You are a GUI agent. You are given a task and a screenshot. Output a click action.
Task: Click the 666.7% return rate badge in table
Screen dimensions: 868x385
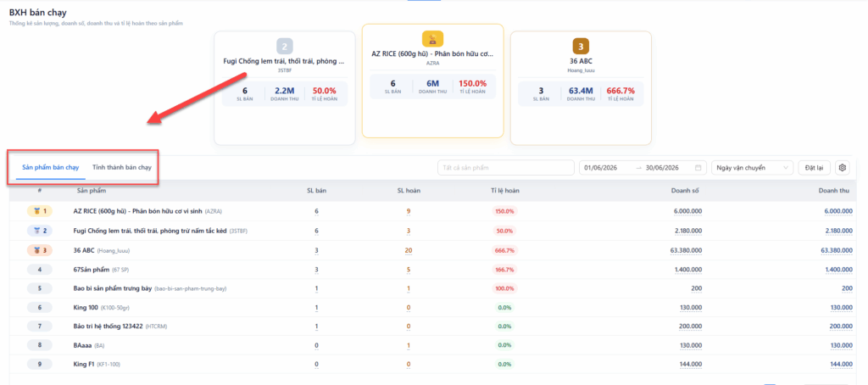tap(504, 250)
